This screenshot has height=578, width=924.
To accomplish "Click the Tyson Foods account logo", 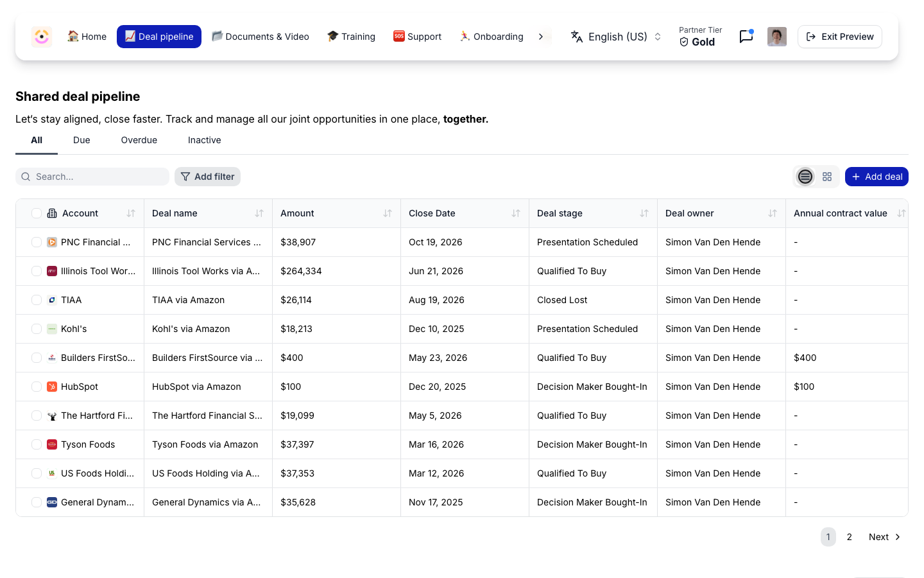I will [52, 444].
